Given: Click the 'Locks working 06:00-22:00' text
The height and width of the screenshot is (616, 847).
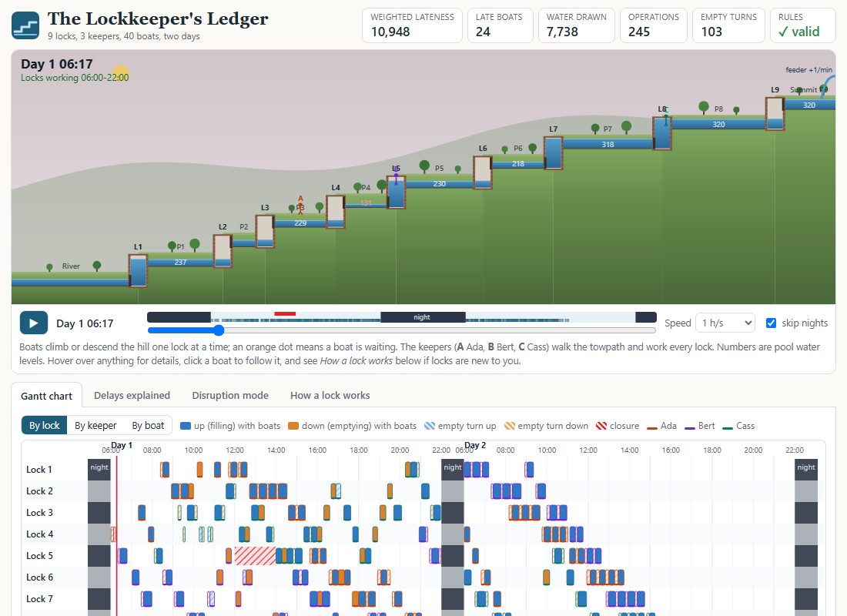Looking at the screenshot, I should [x=75, y=78].
